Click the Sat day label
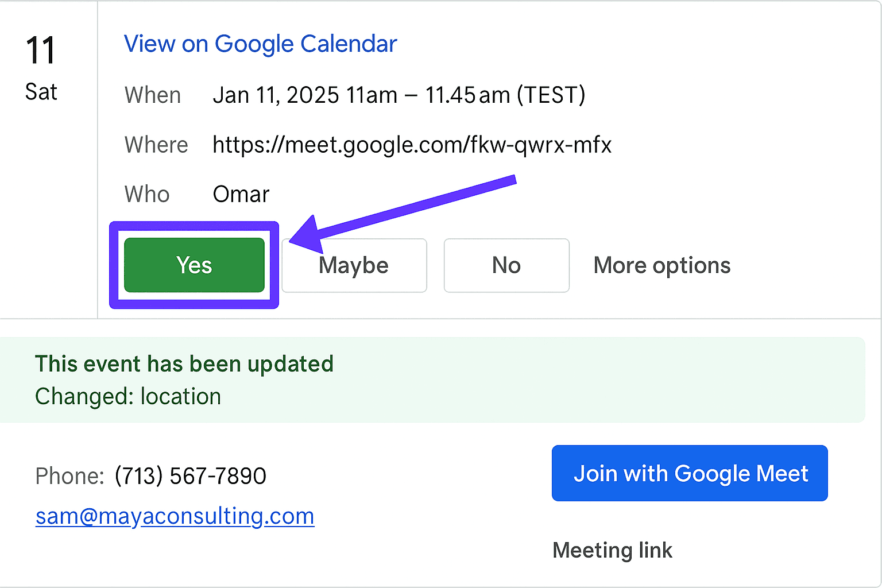Screen dimensions: 882x588 pyautogui.click(x=41, y=92)
